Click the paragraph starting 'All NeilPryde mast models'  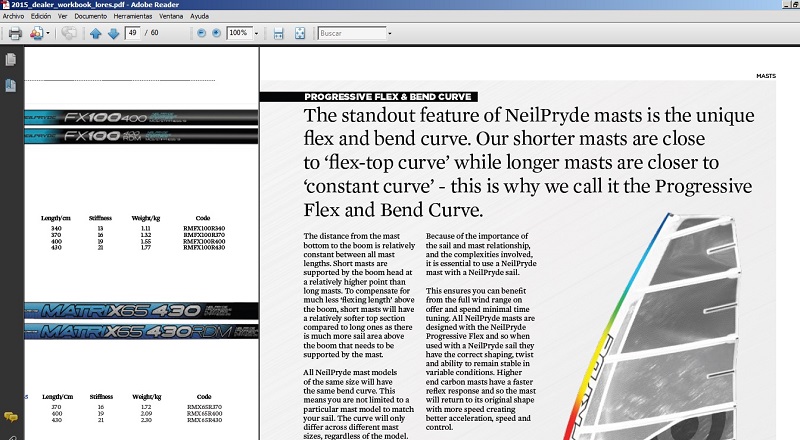pyautogui.click(x=359, y=404)
